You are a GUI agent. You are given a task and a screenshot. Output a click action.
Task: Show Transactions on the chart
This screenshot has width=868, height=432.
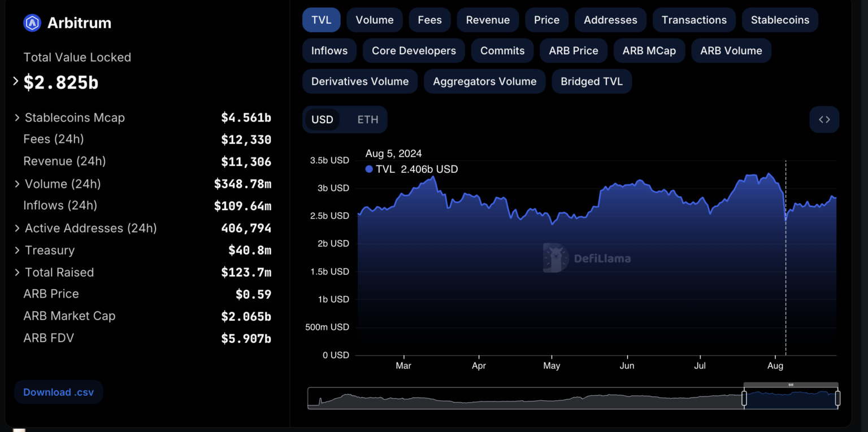pos(695,20)
